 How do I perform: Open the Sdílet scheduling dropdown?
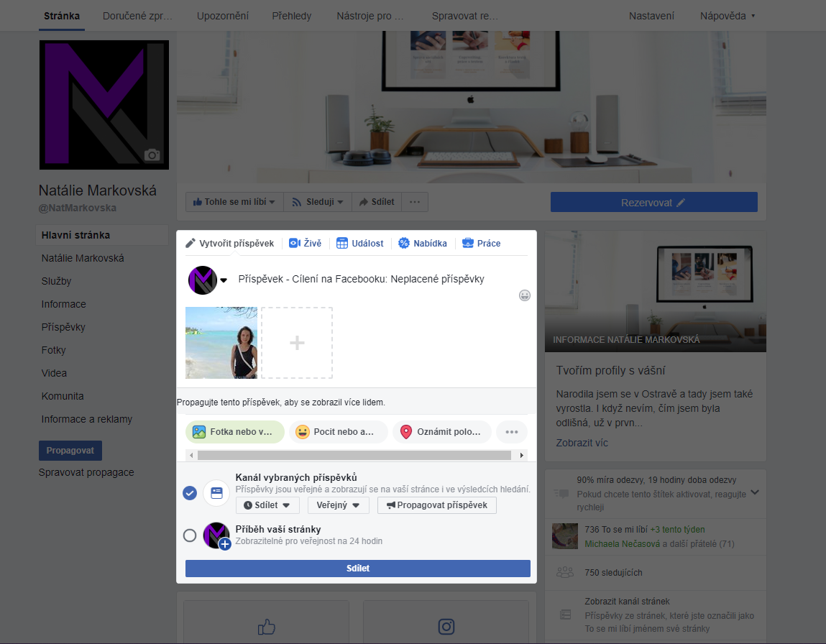pyautogui.click(x=267, y=505)
